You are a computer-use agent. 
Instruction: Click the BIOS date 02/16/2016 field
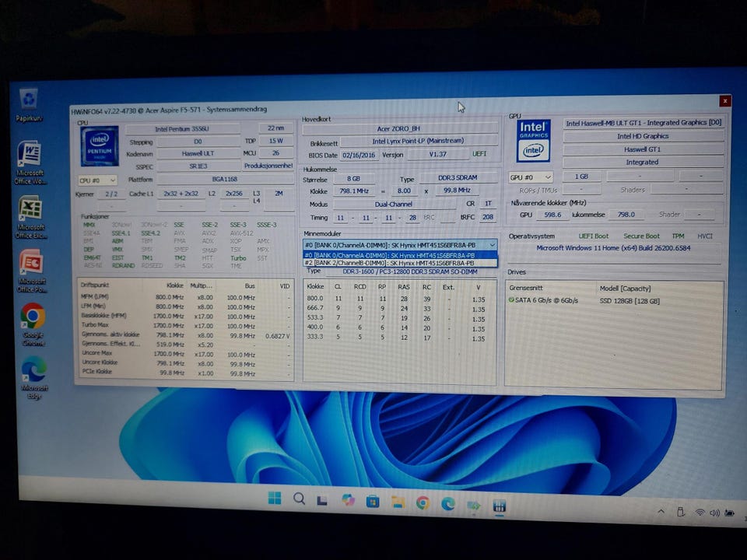point(359,155)
